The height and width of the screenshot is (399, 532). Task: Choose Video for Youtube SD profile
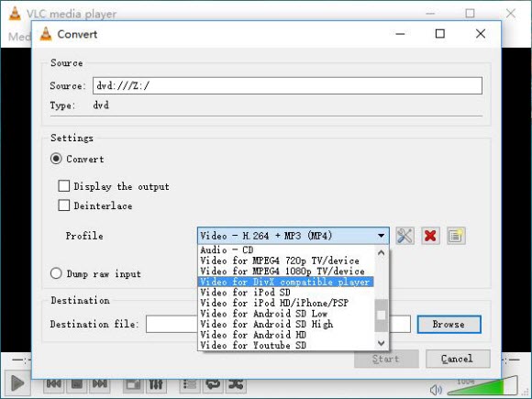285,345
